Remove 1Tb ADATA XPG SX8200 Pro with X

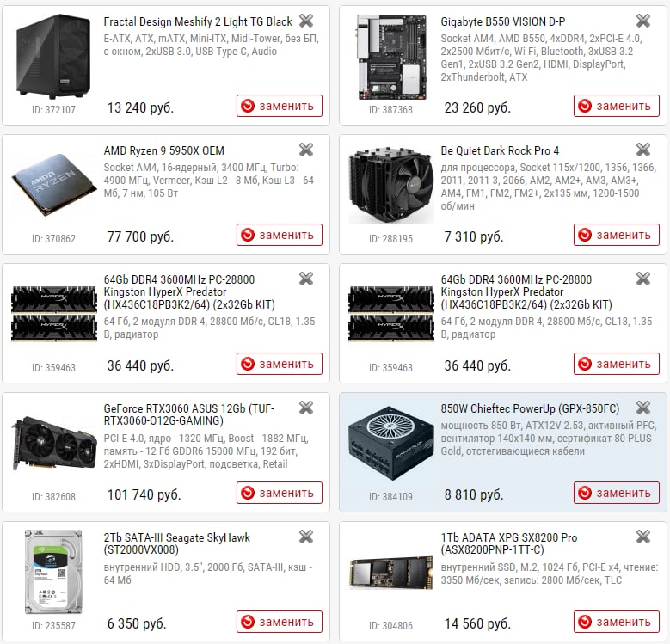tap(643, 537)
